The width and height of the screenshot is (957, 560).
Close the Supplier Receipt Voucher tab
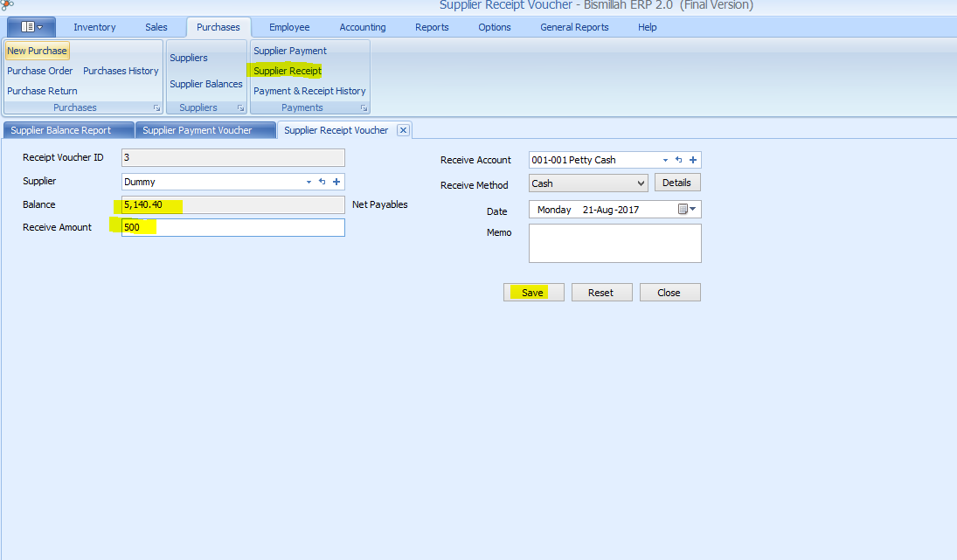[403, 130]
